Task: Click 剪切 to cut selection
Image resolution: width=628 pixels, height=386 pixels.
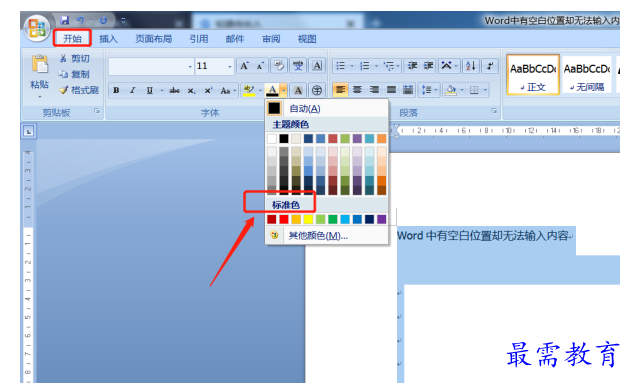Action: click(75, 58)
